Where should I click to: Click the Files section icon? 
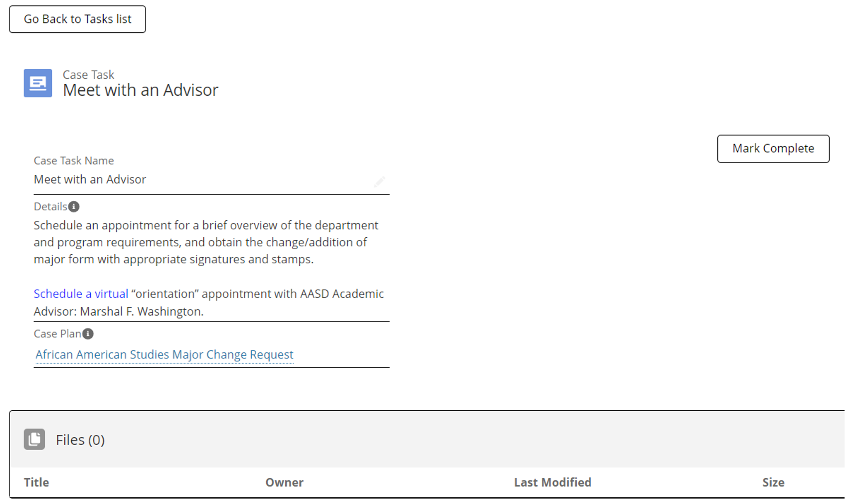click(x=34, y=439)
